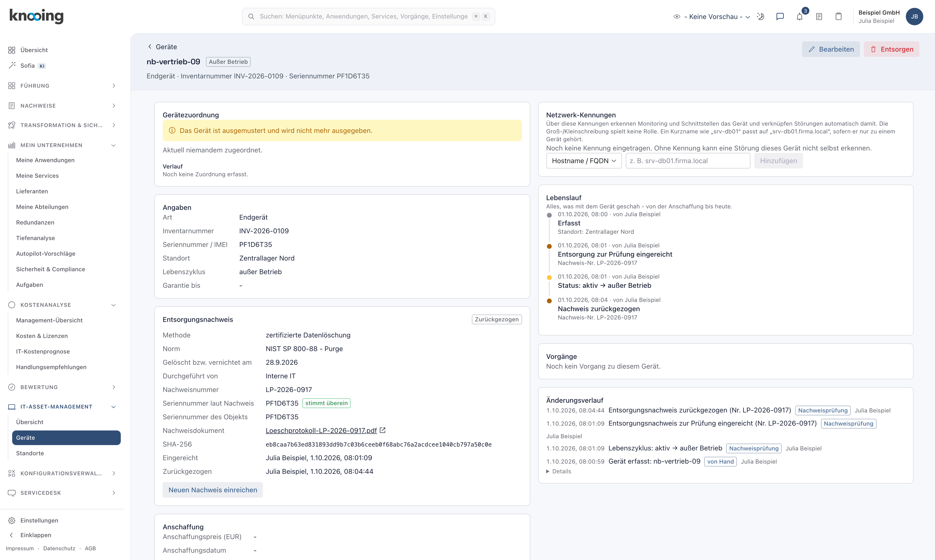The height and width of the screenshot is (560, 935).
Task: Open external link icon beside Loeschprotokoll PDF
Action: [383, 430]
